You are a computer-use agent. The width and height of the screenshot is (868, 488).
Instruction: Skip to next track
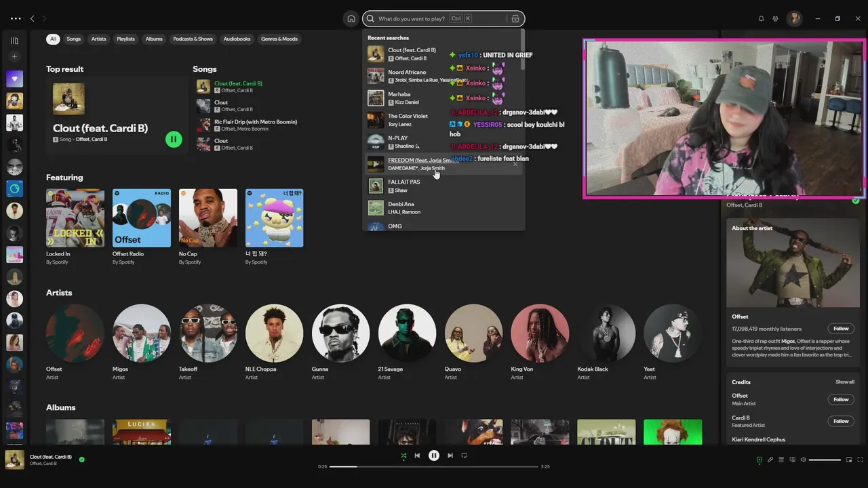[x=450, y=455]
